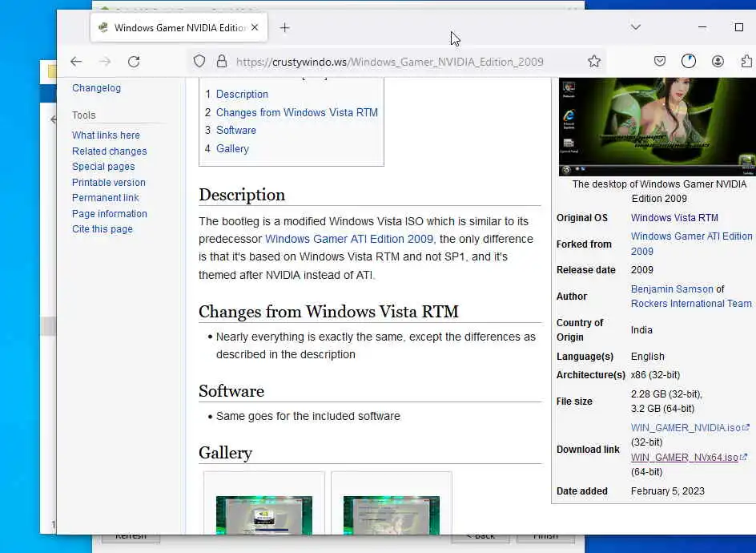Image resolution: width=756 pixels, height=553 pixels.
Task: Jump to Description in the contents box
Action: [x=242, y=94]
